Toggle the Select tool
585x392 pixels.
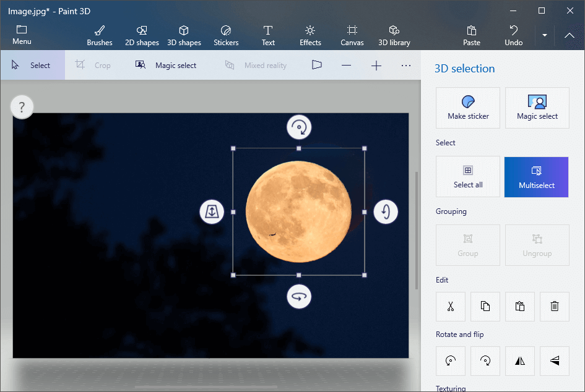tap(32, 66)
